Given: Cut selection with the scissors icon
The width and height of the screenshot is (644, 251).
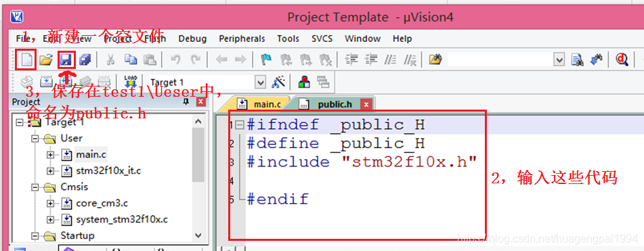Looking at the screenshot, I should point(110,60).
